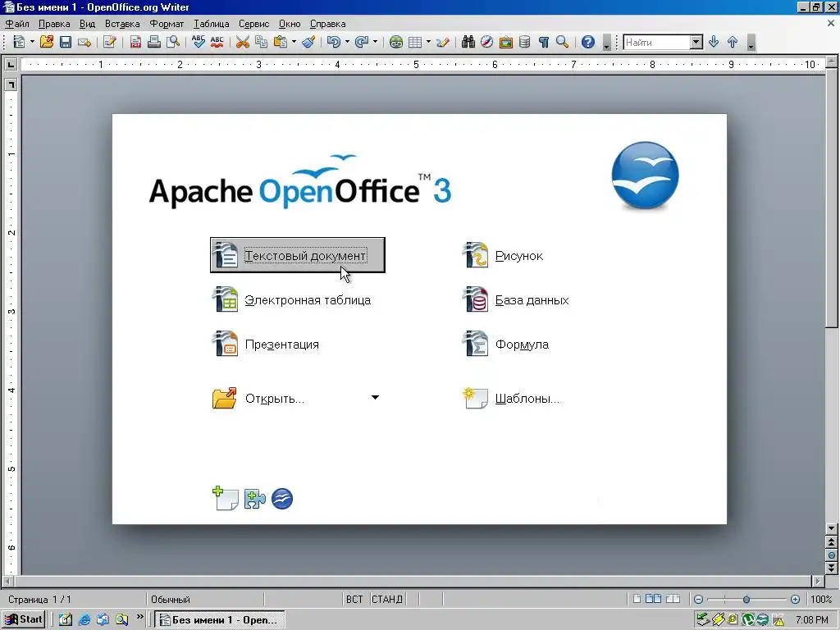Click the New document toolbar icon

point(20,42)
